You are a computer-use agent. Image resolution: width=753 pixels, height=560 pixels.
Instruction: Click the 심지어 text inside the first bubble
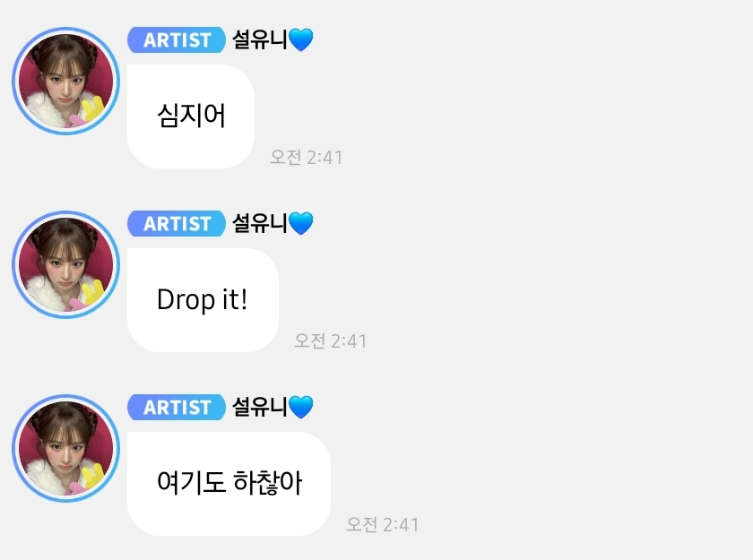[191, 116]
